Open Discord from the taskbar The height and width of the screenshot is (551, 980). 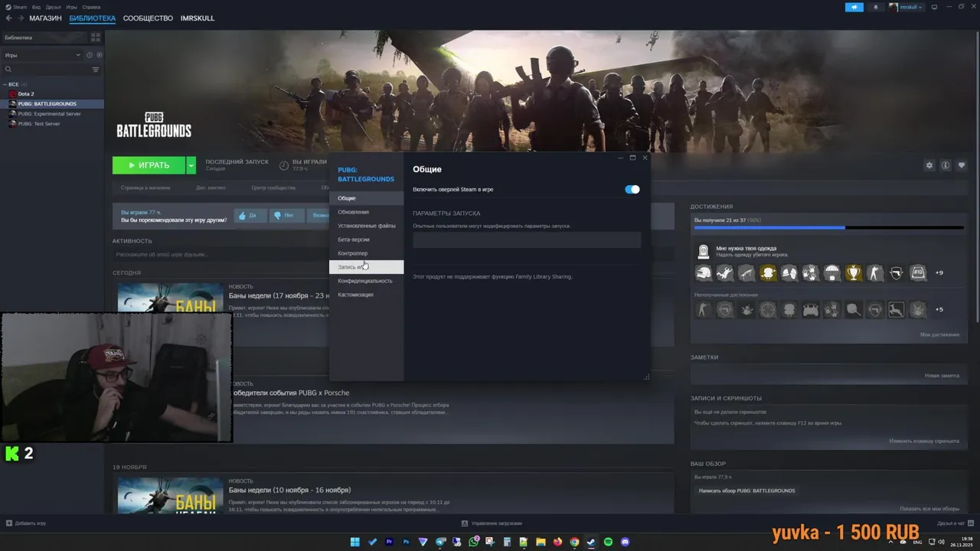(x=625, y=542)
